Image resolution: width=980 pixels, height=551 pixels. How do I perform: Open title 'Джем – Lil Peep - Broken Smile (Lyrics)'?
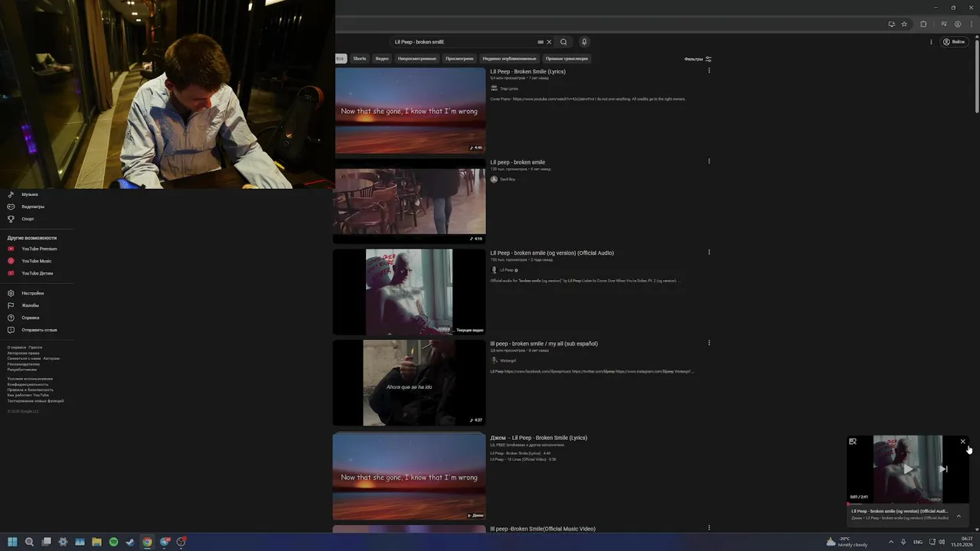(x=538, y=438)
